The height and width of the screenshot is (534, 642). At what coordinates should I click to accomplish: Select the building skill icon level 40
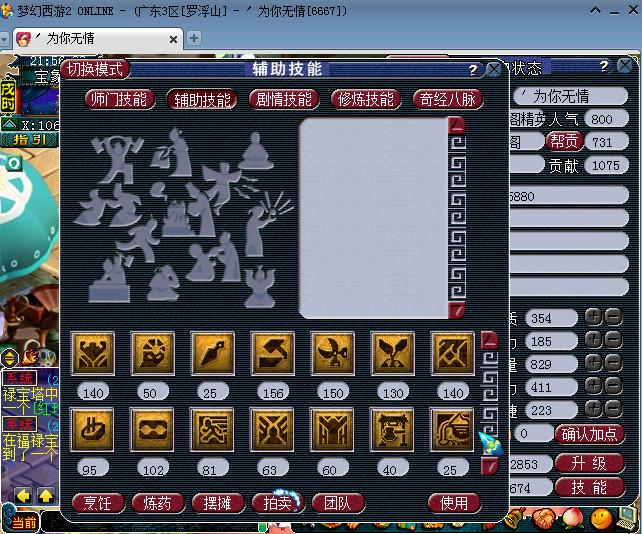391,430
